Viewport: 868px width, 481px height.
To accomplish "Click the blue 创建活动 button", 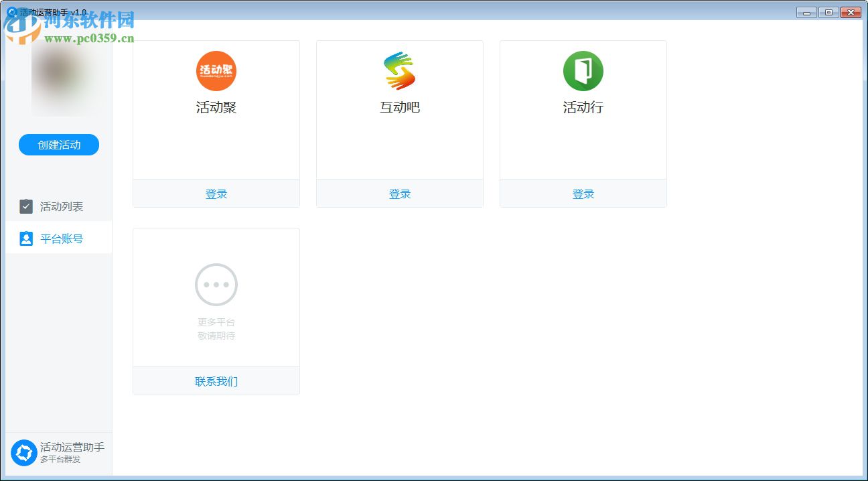I will (x=58, y=144).
